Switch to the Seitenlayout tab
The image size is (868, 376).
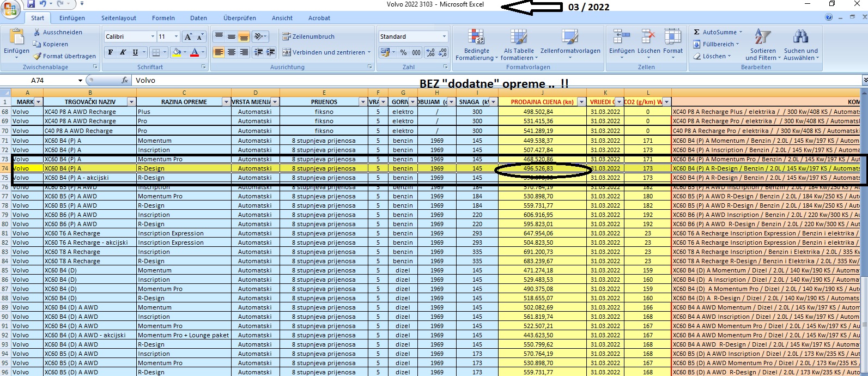click(x=119, y=18)
